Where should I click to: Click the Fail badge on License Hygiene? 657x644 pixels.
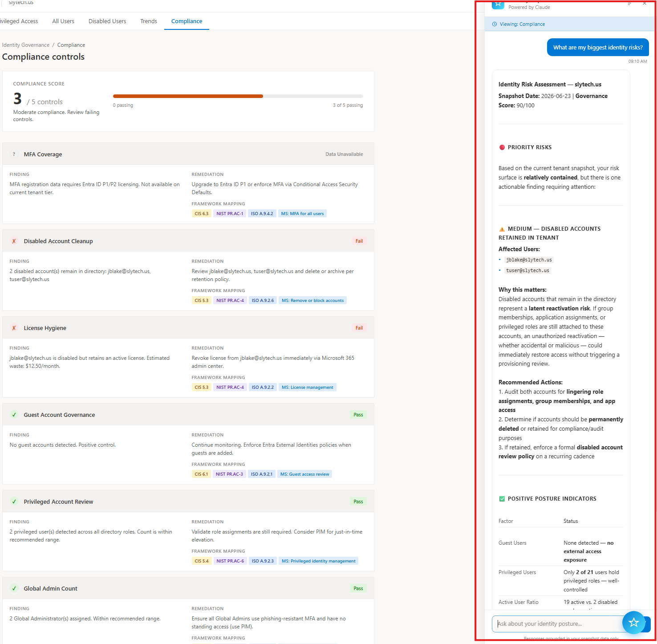coord(359,328)
